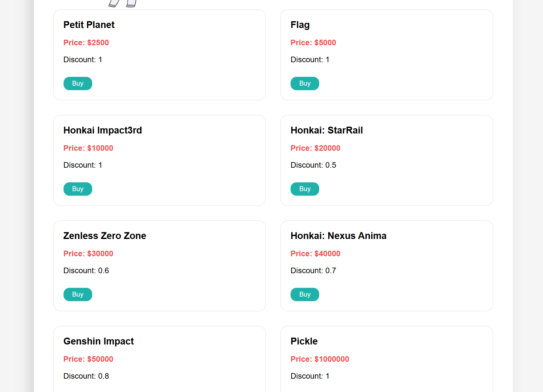Click the $5000 price of Flag
The height and width of the screenshot is (392, 543).
(313, 43)
